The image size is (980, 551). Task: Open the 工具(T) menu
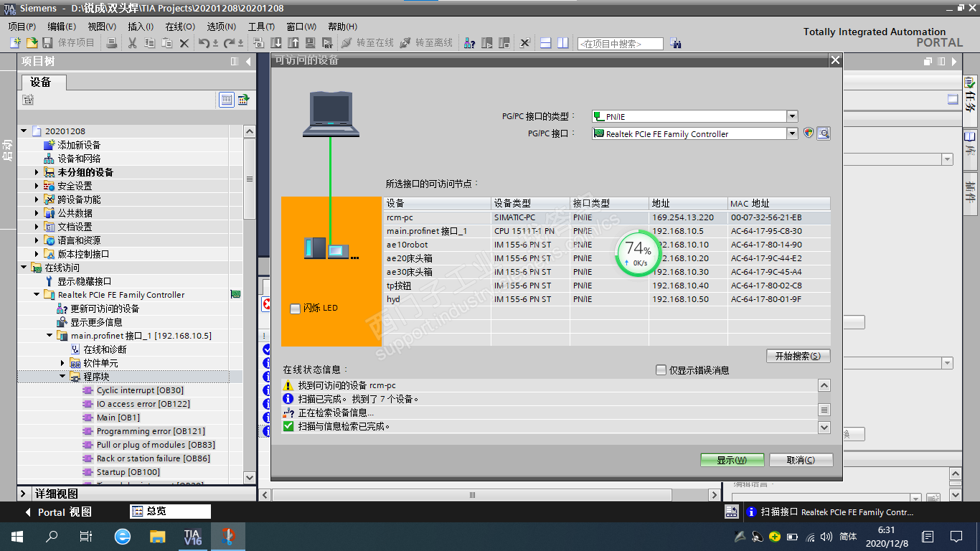click(x=262, y=27)
